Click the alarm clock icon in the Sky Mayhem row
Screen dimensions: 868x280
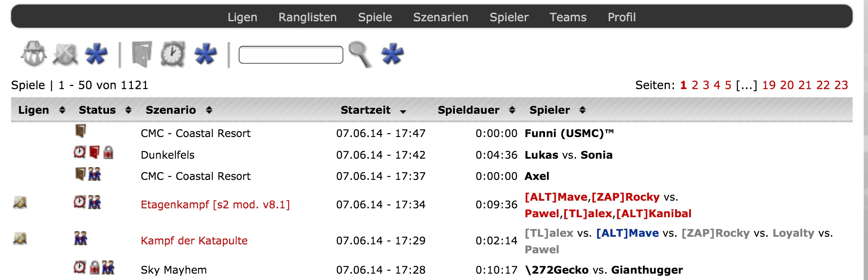[80, 267]
